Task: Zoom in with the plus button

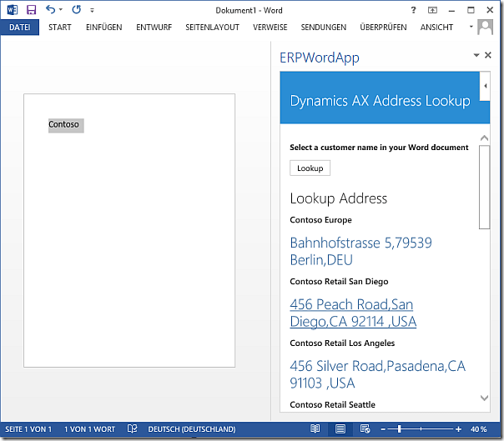Action: click(458, 429)
